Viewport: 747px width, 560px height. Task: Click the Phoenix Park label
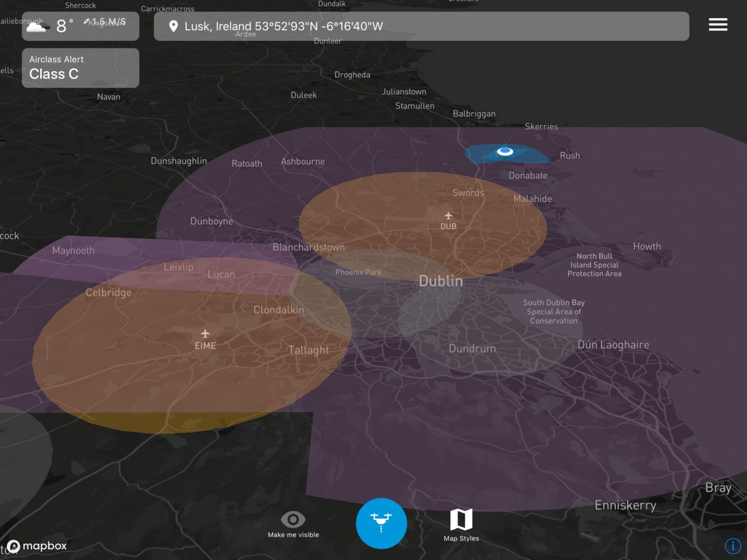coord(359,272)
